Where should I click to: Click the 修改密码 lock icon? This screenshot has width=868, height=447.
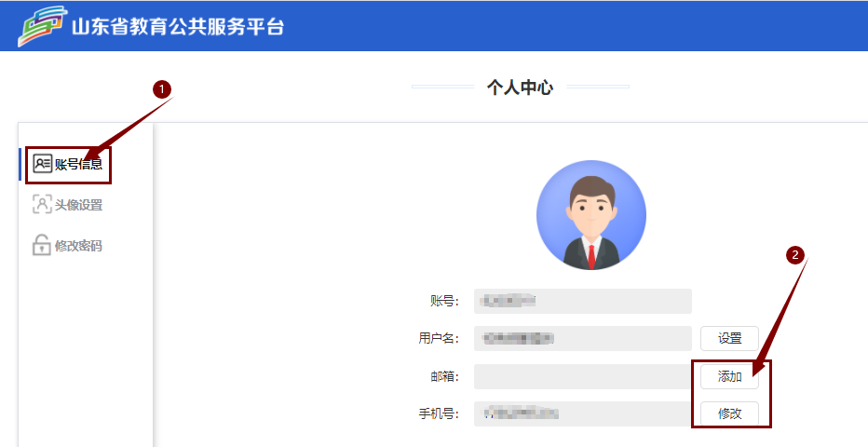click(42, 245)
